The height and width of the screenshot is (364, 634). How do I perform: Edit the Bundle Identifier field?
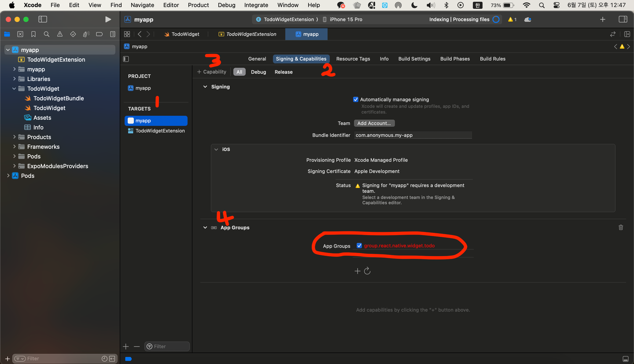pyautogui.click(x=413, y=135)
